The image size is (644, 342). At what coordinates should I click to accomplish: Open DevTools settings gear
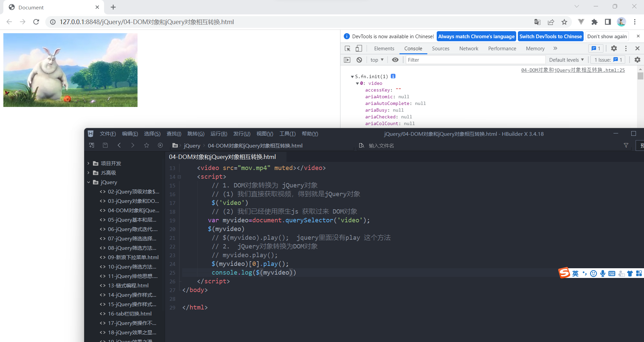(614, 48)
